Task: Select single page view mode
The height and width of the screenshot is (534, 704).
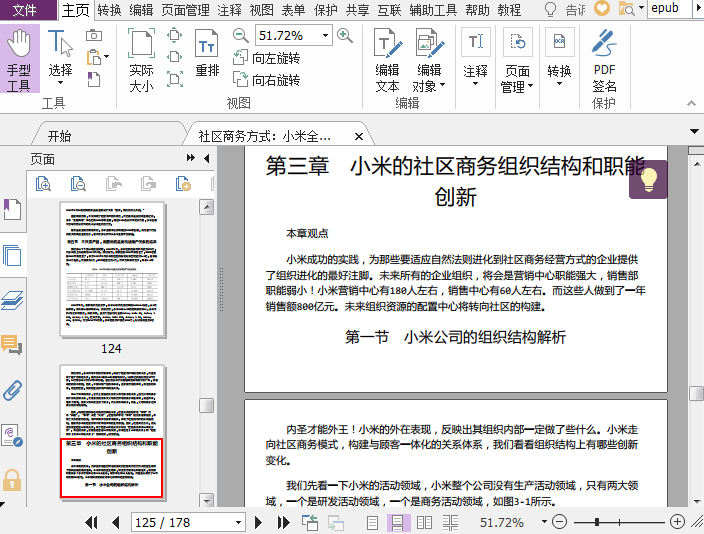Action: (x=372, y=523)
